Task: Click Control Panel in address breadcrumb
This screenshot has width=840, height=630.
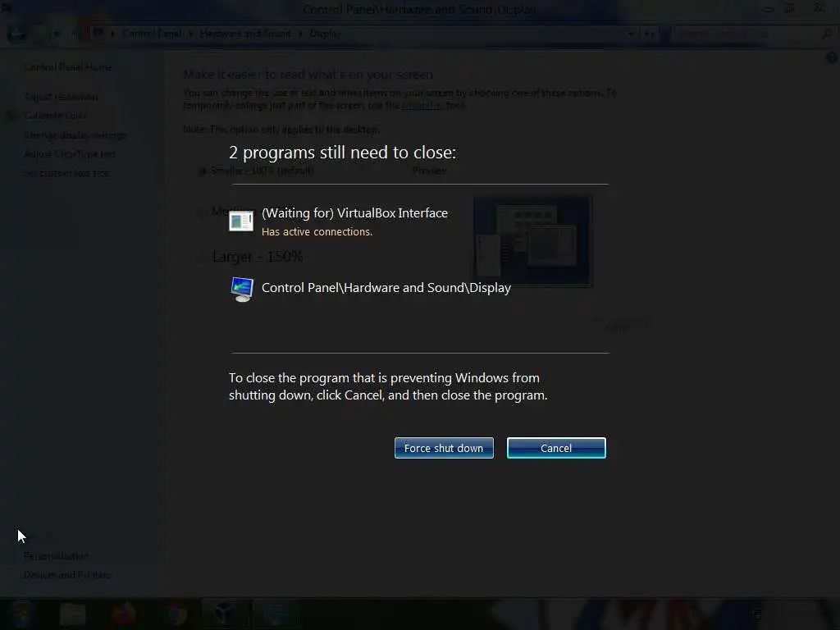Action: (x=152, y=34)
